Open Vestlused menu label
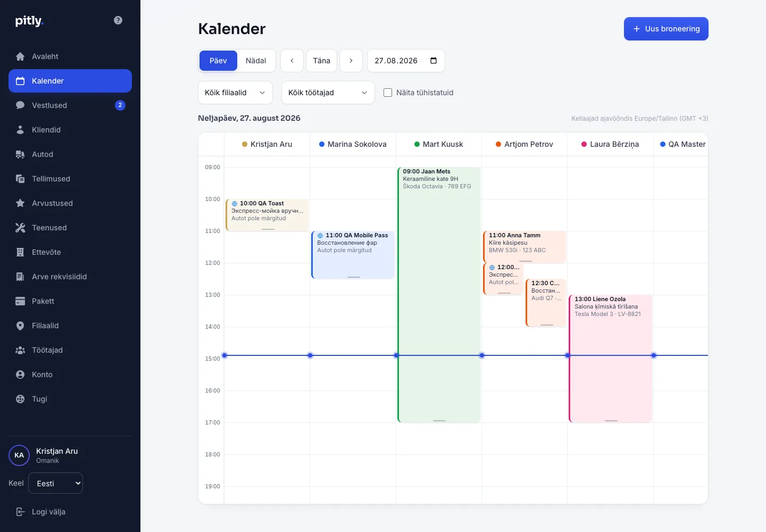The width and height of the screenshot is (766, 532). pyautogui.click(x=49, y=105)
